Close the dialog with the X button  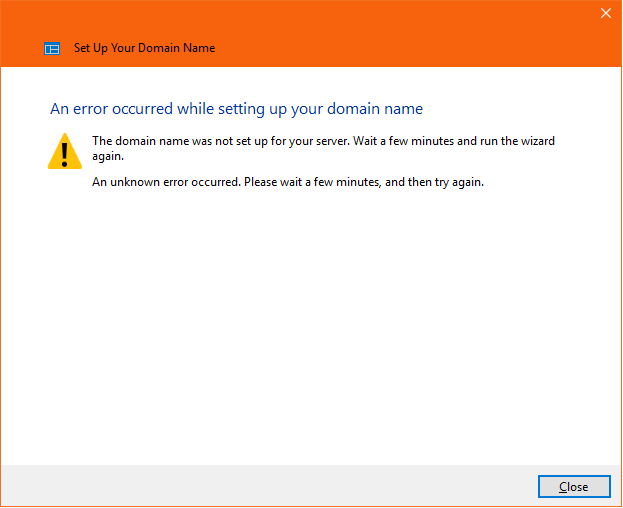(606, 14)
